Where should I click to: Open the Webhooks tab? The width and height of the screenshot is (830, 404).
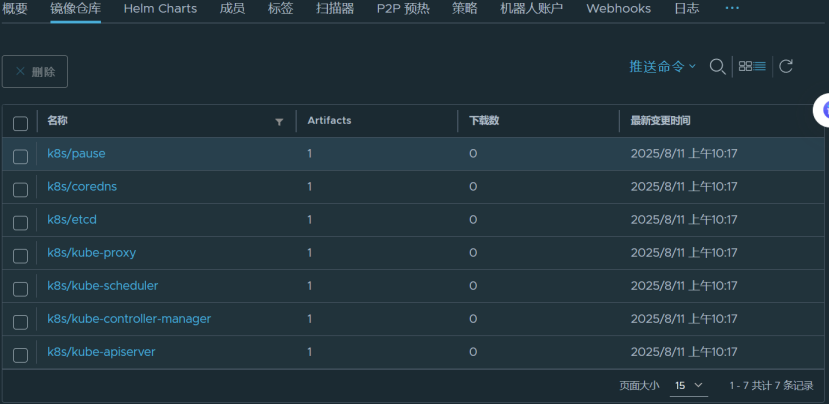[619, 8]
